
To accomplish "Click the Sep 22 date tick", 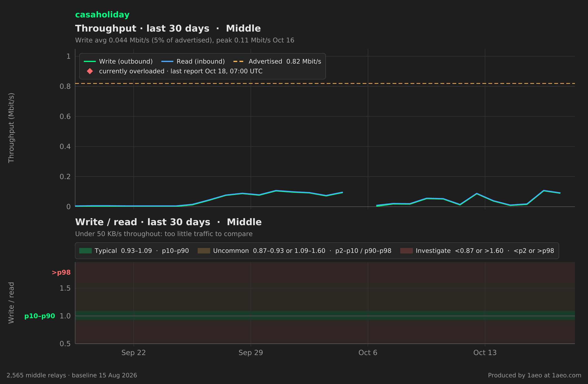I will click(x=134, y=353).
